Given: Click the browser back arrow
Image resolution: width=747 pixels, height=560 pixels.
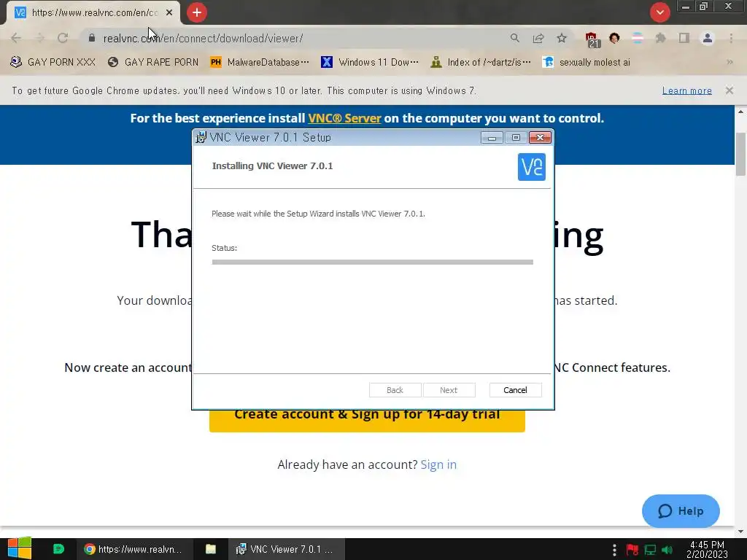Looking at the screenshot, I should coord(16,38).
